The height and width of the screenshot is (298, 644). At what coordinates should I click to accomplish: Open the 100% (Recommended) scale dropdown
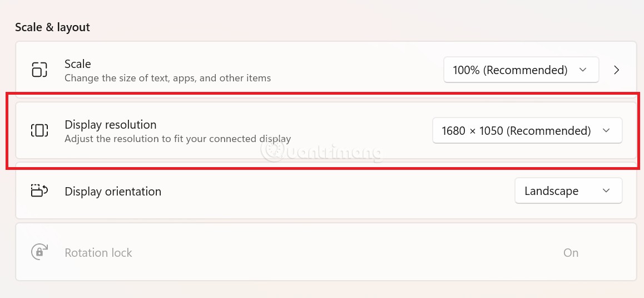[x=521, y=70]
